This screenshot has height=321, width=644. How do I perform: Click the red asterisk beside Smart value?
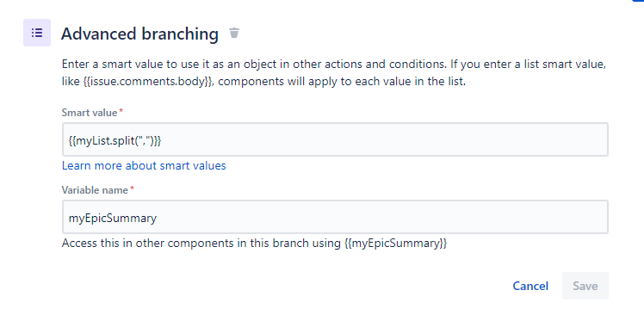point(121,111)
